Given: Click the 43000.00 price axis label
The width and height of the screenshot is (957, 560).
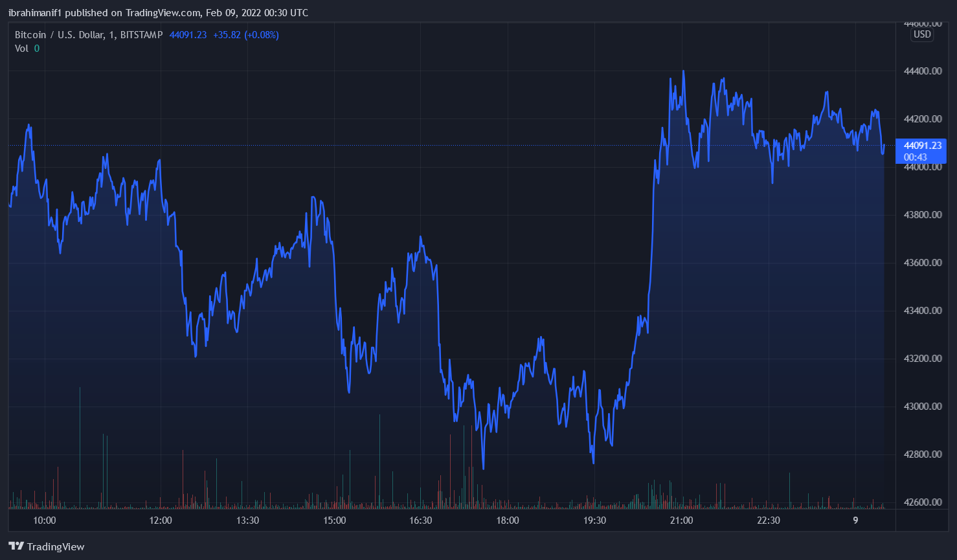Looking at the screenshot, I should click(x=922, y=407).
